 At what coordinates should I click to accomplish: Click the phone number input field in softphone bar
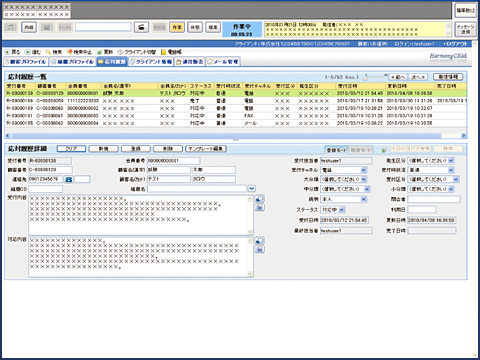103,27
